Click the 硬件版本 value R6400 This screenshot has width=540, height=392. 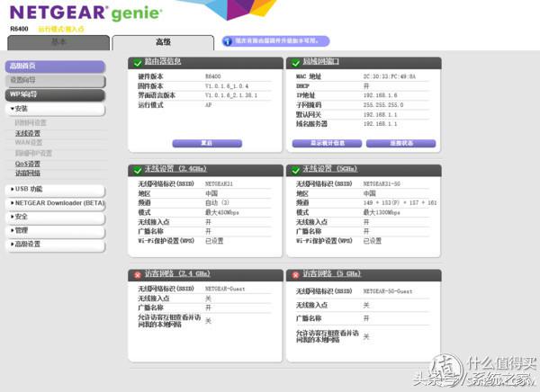212,76
